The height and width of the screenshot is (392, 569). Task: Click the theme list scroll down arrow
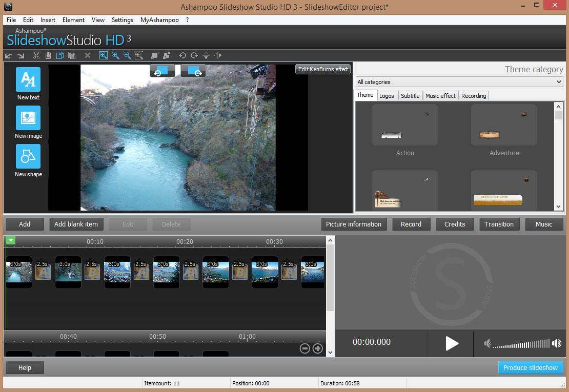tap(558, 207)
